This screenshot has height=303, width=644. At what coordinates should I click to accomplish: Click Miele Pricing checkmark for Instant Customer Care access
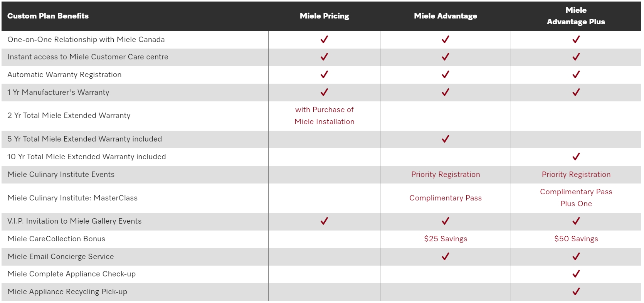click(x=324, y=57)
